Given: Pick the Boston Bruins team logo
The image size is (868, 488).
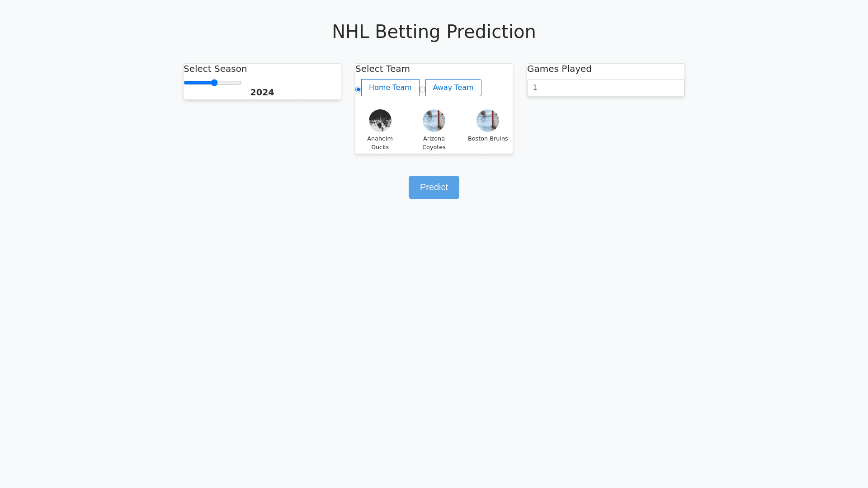Looking at the screenshot, I should 487,121.
